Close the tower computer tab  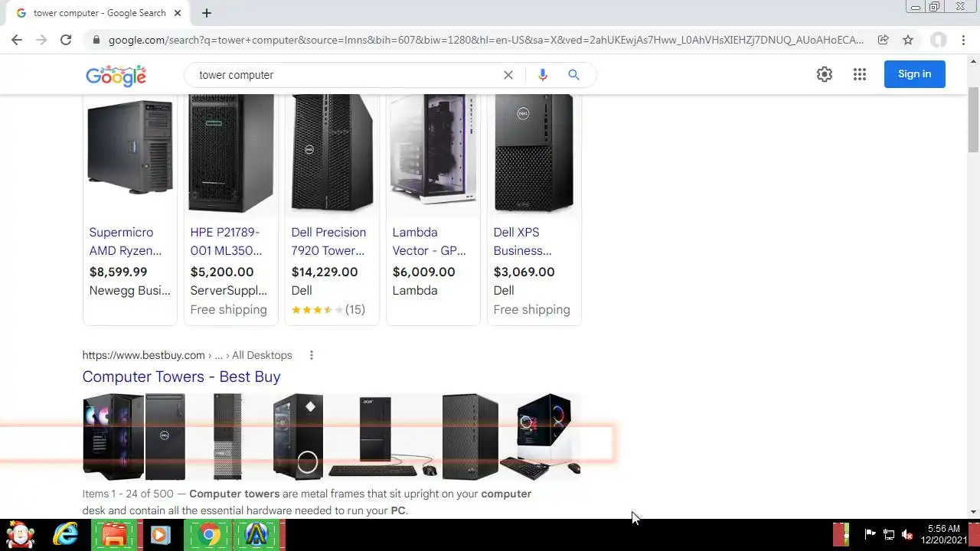point(178,13)
